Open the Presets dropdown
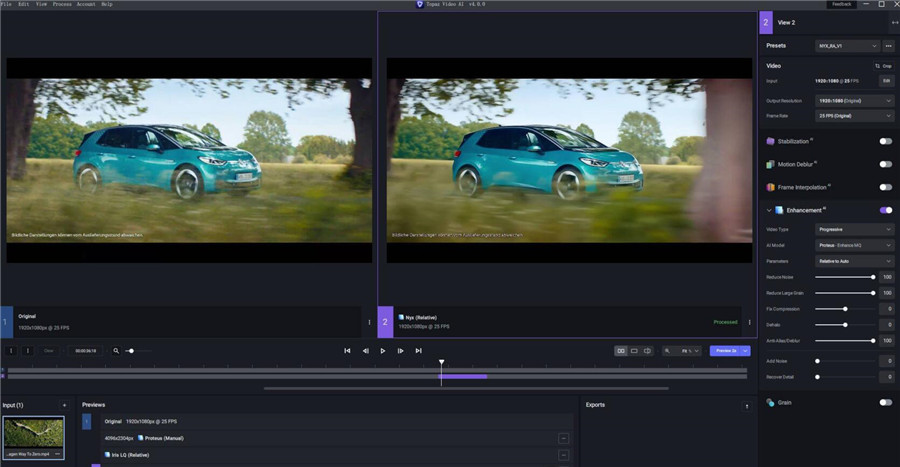Viewport: 900px width, 467px height. (847, 46)
